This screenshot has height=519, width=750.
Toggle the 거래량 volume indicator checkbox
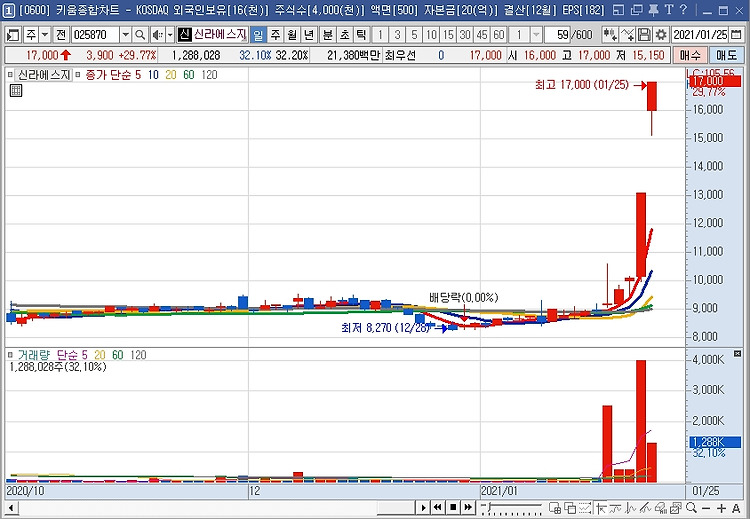click(x=11, y=355)
